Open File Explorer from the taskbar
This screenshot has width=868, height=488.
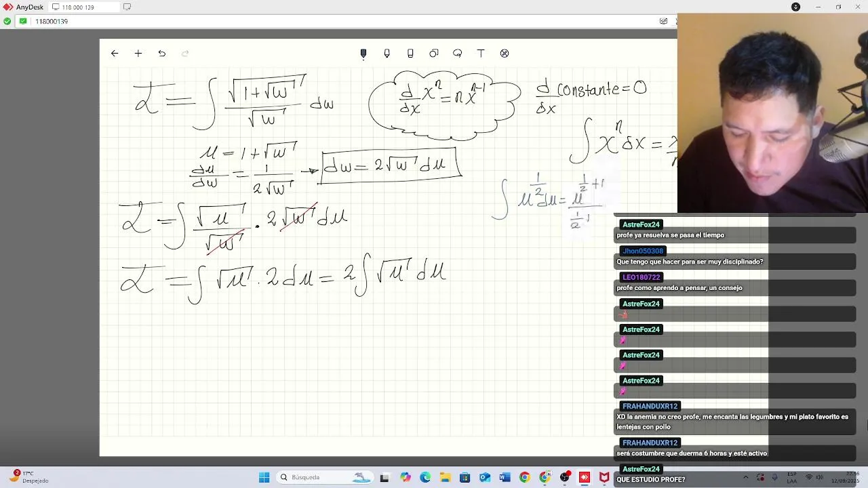[445, 477]
